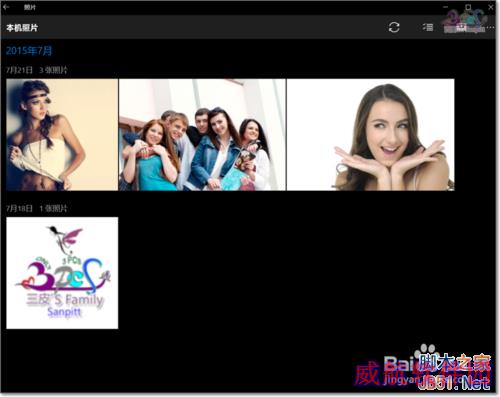The height and width of the screenshot is (397, 500).
Task: Click the 3 张照片 count label
Action: (x=53, y=70)
